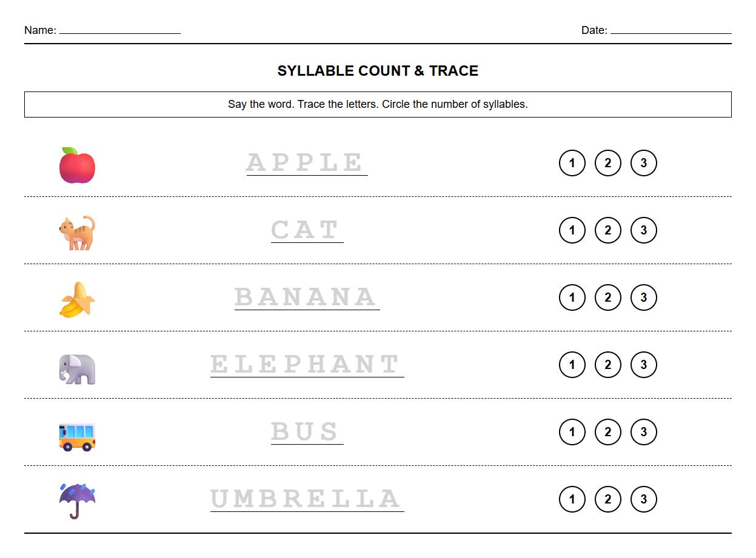This screenshot has height=558, width=756.
Task: Circle 3 syllables for ELEPHANT
Action: point(643,365)
